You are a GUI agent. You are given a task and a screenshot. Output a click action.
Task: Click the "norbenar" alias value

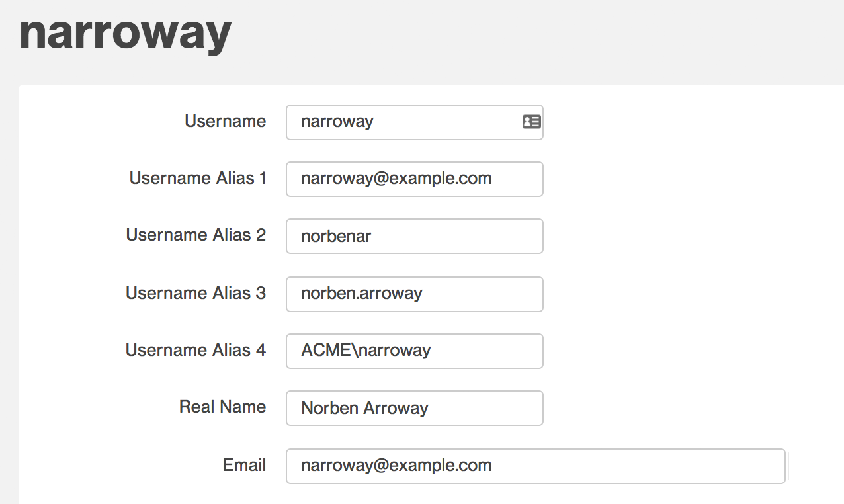pos(336,237)
